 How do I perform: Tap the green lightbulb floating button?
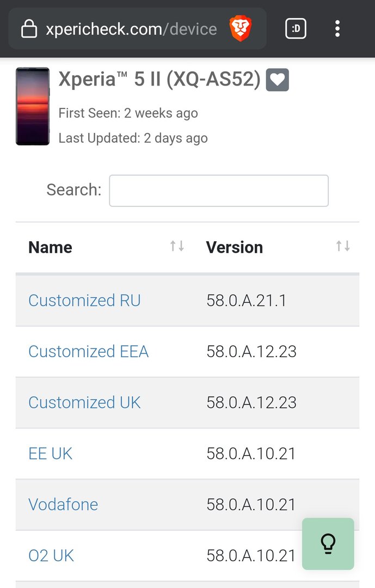pyautogui.click(x=328, y=544)
